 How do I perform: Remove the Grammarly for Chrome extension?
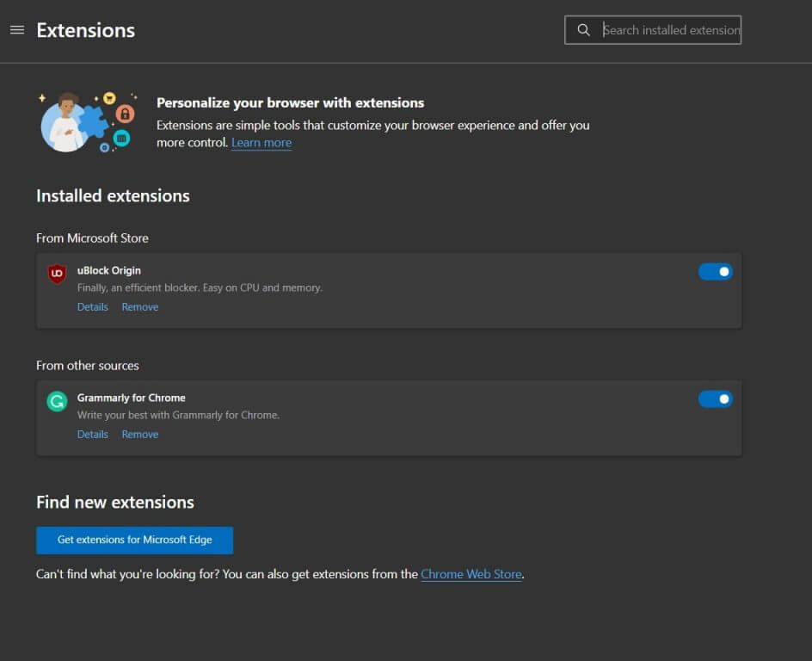[140, 434]
